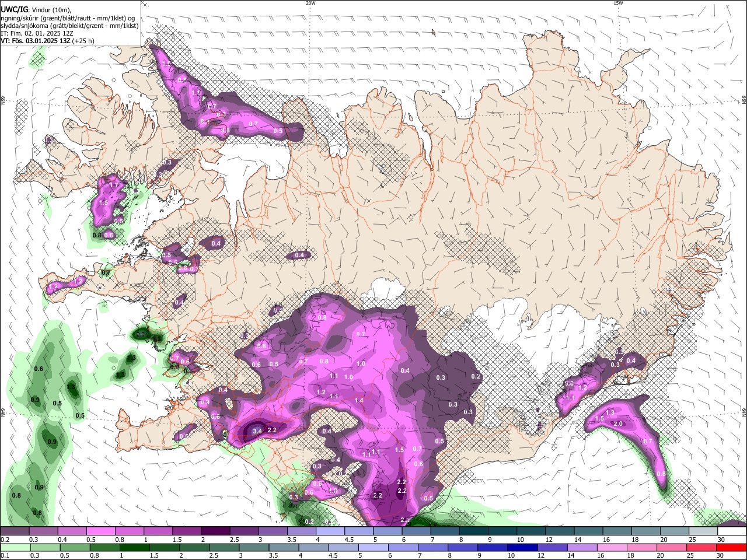The width and height of the screenshot is (747, 560).
Task: Click the '2.0' precipitation value on the map
Action: tap(619, 423)
